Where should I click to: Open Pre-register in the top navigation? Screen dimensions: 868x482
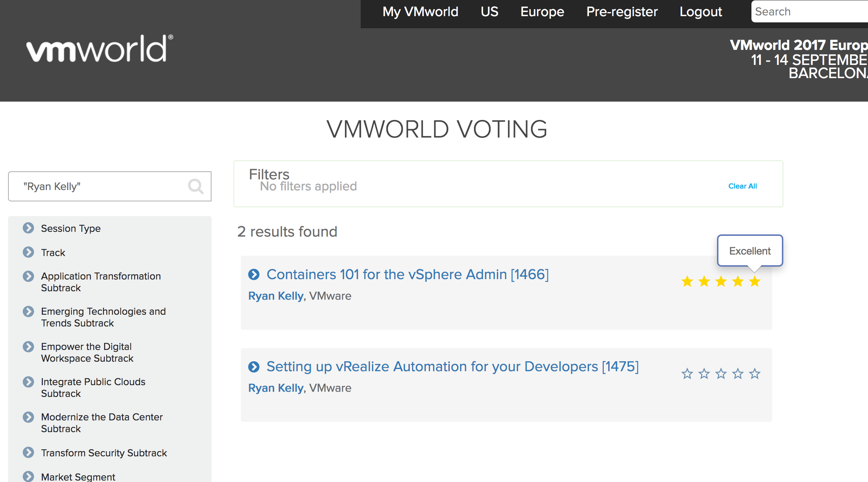622,12
